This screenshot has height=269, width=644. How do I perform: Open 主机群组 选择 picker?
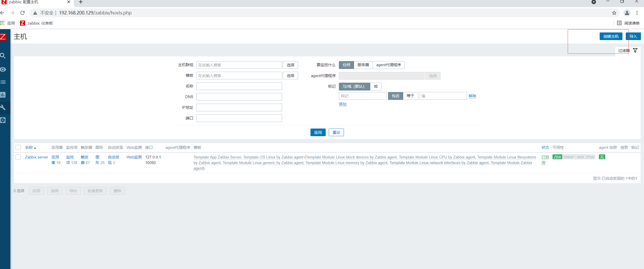click(290, 65)
